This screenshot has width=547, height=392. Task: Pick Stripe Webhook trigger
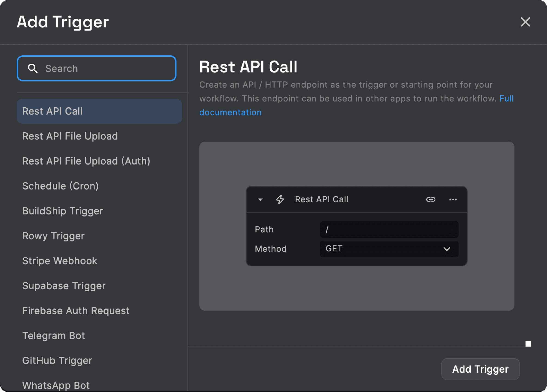pos(60,261)
